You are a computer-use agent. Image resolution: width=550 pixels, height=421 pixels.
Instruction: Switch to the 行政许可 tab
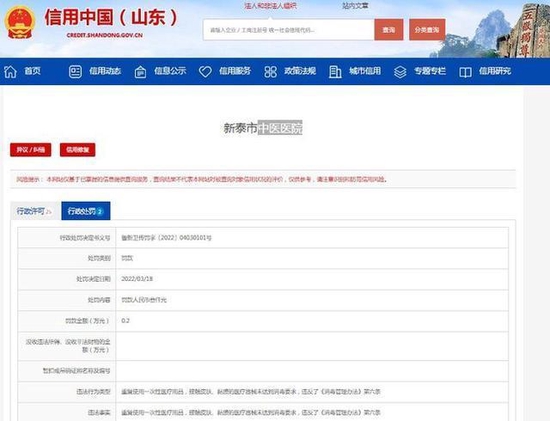(x=34, y=211)
